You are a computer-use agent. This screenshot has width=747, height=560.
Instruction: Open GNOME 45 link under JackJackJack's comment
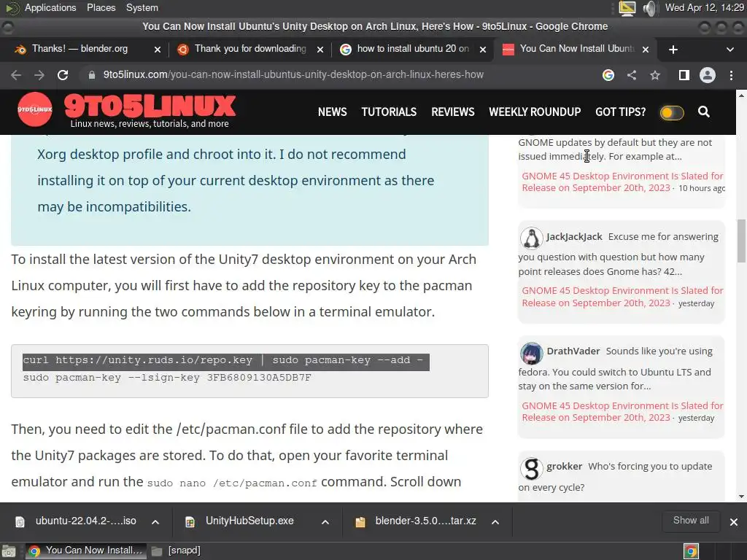[622, 297]
